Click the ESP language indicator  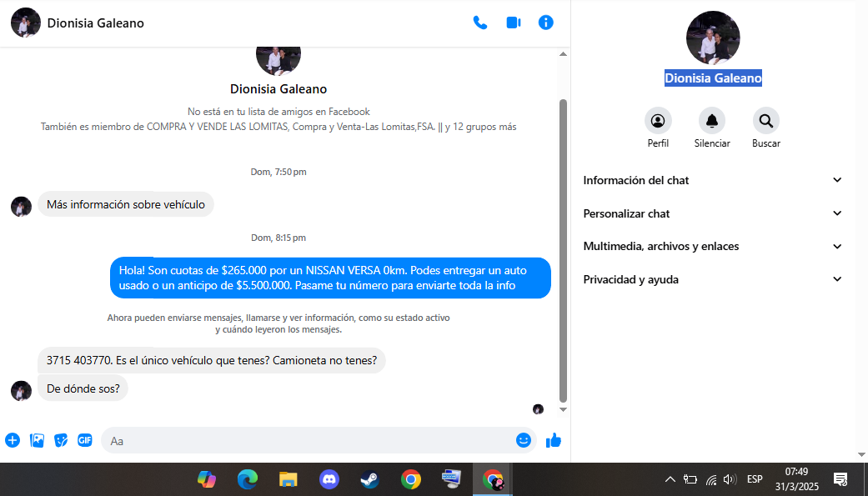755,479
